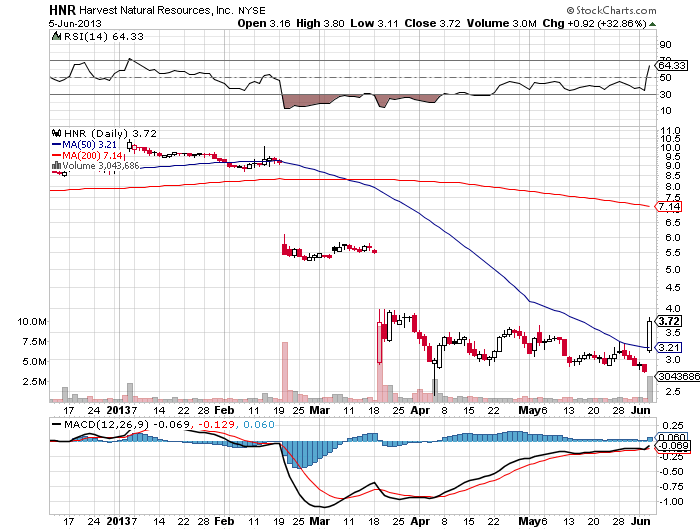Click the HNR candlestick legend icon
The width and height of the screenshot is (700, 530).
pyautogui.click(x=57, y=133)
